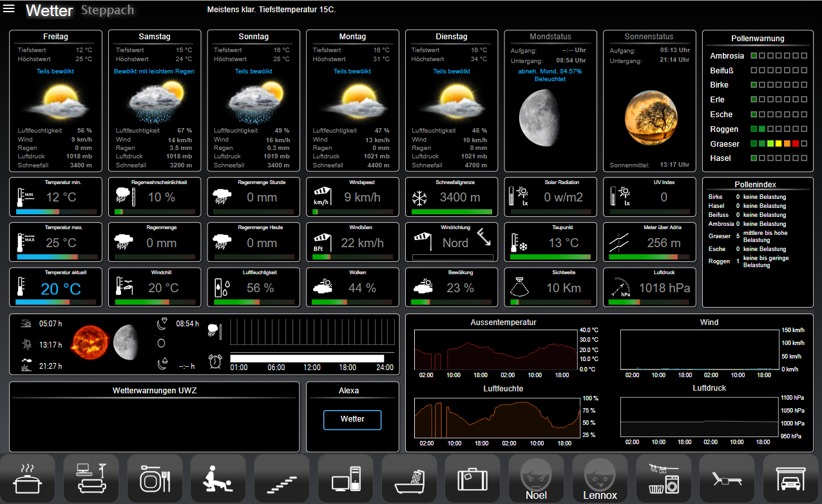
Task: Open the kitchen cooking pot icon
Action: click(28, 478)
